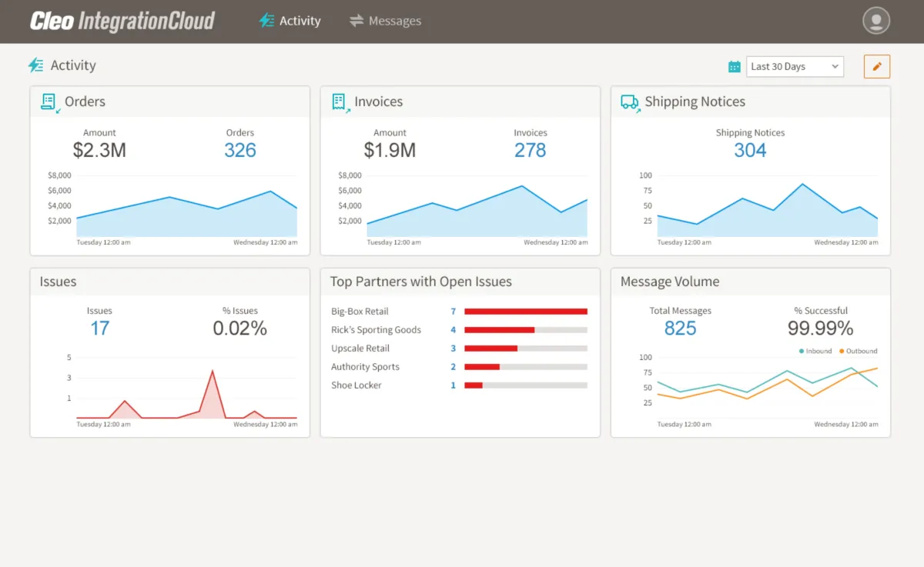The image size is (924, 567).
Task: Click the 304 shipping notices count
Action: point(750,150)
